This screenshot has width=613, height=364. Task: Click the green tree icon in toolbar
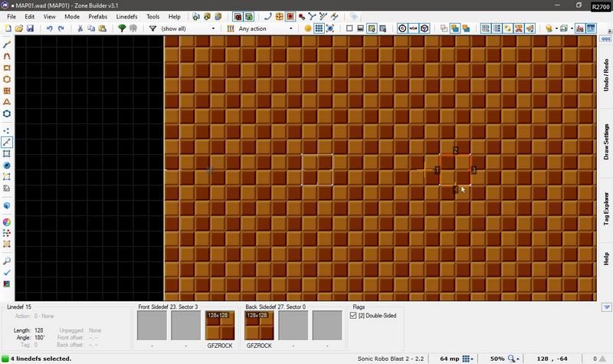pos(122,28)
